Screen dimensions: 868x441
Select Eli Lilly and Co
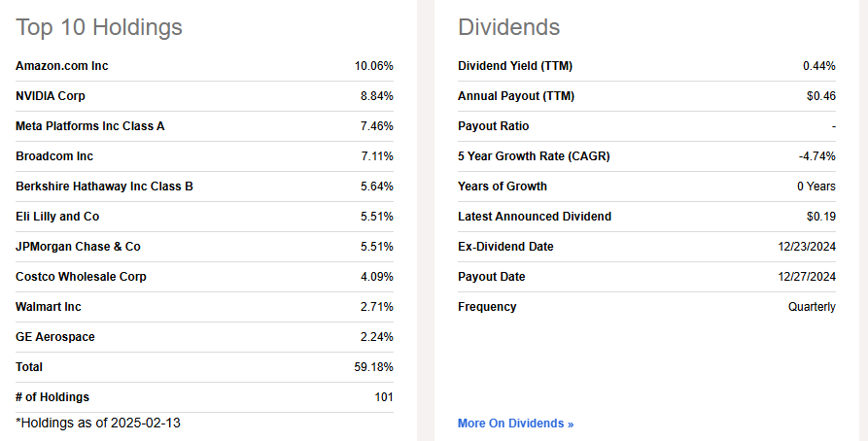coord(57,217)
